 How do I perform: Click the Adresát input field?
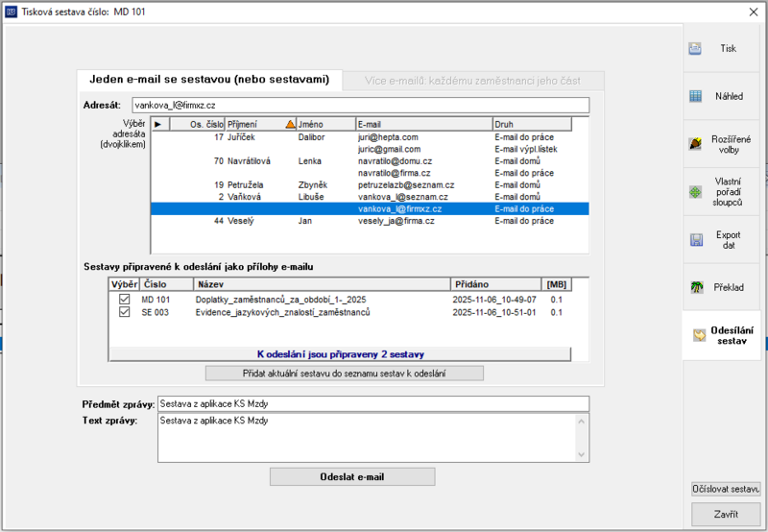361,106
